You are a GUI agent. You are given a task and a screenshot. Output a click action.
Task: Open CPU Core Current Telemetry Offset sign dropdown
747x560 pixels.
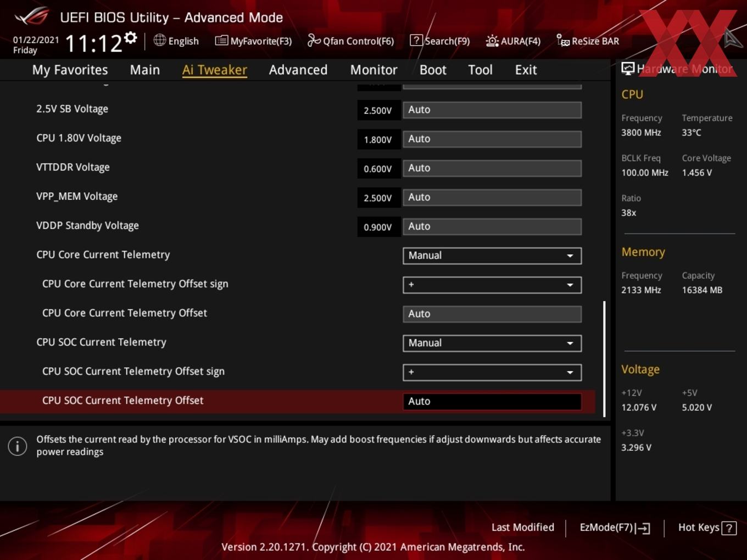(492, 284)
